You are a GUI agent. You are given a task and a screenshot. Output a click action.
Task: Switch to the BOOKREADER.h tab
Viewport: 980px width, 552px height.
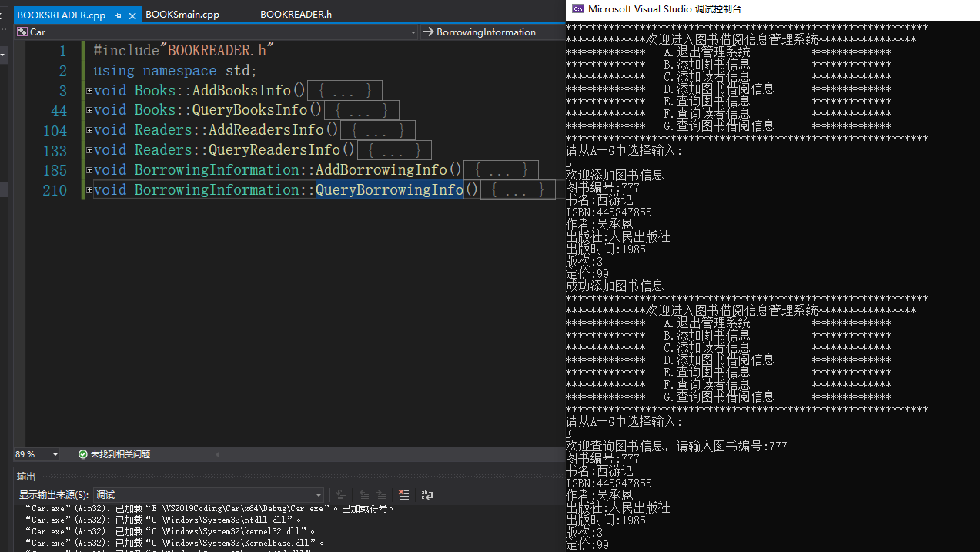pos(296,15)
